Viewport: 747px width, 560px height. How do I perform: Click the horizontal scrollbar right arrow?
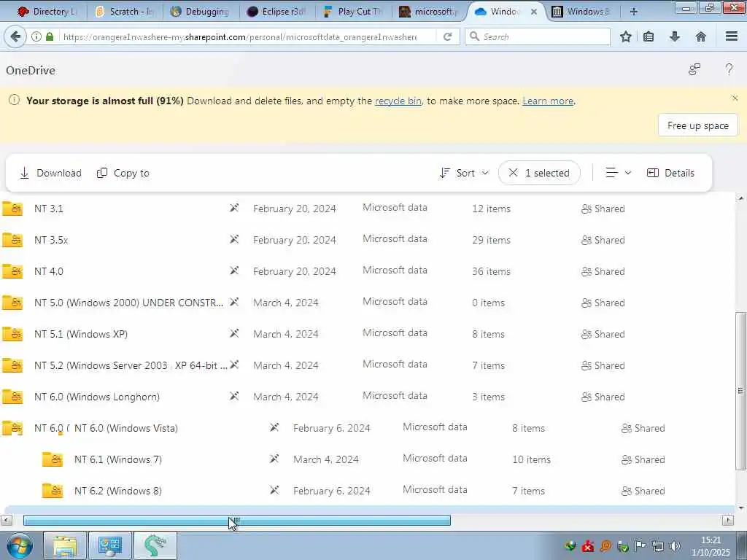click(727, 520)
